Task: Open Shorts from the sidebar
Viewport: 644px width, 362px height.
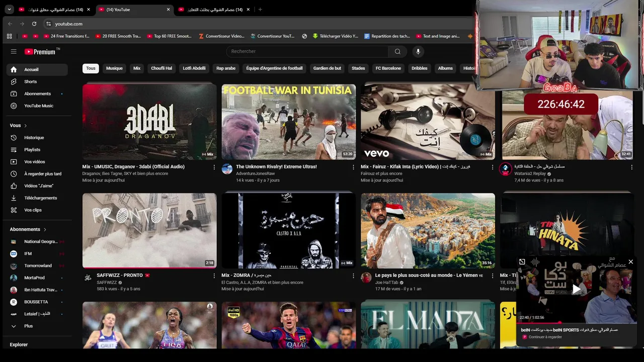Action: [37, 81]
